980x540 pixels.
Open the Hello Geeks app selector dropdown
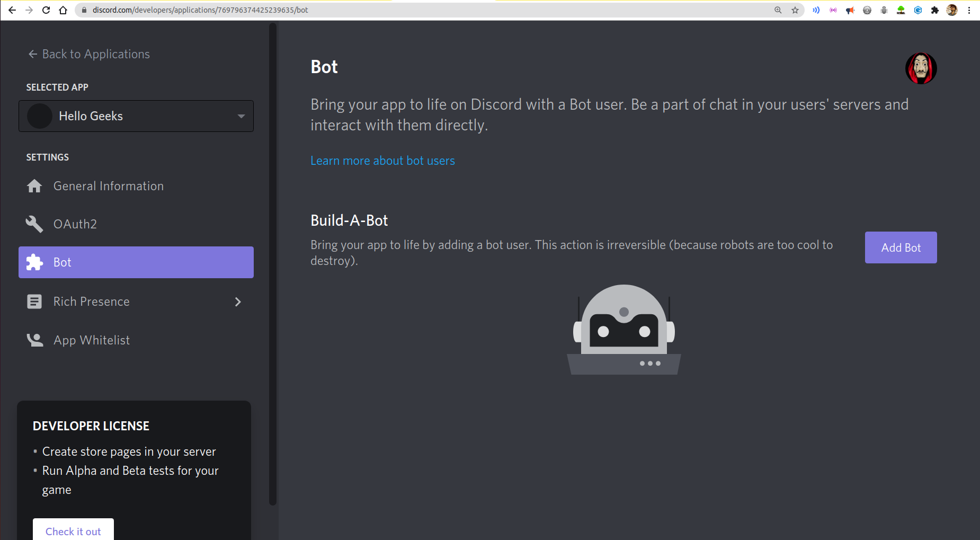(136, 116)
